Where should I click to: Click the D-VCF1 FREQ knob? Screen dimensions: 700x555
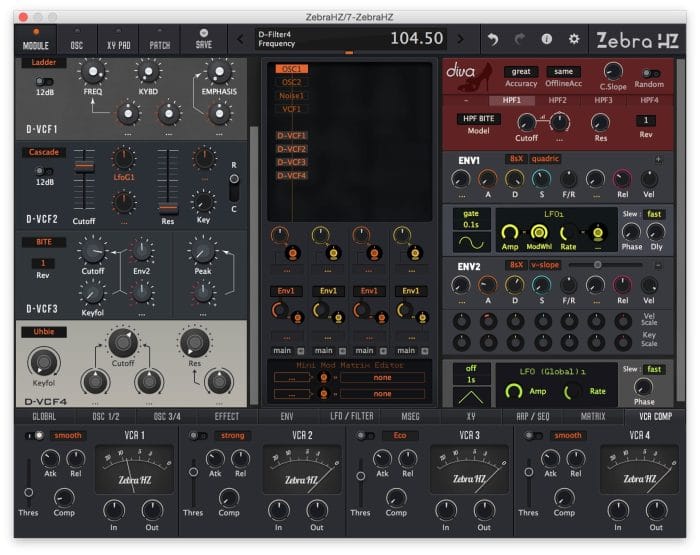(x=92, y=72)
